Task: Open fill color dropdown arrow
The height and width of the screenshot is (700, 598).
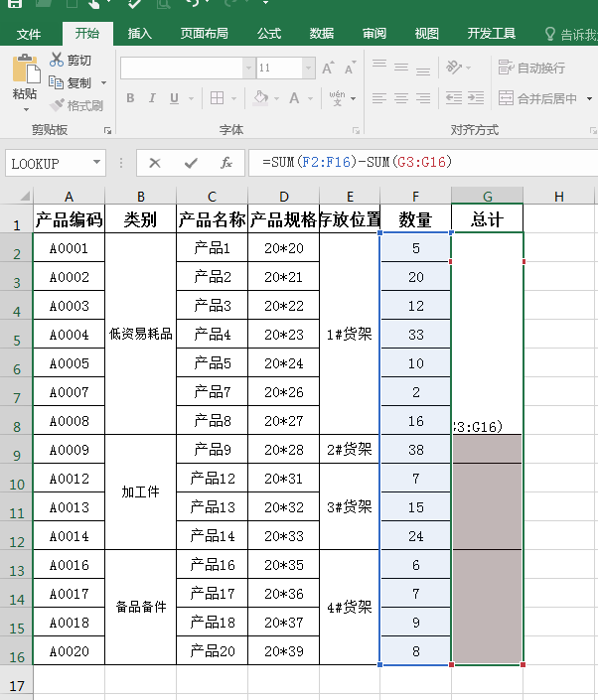Action: click(x=276, y=98)
